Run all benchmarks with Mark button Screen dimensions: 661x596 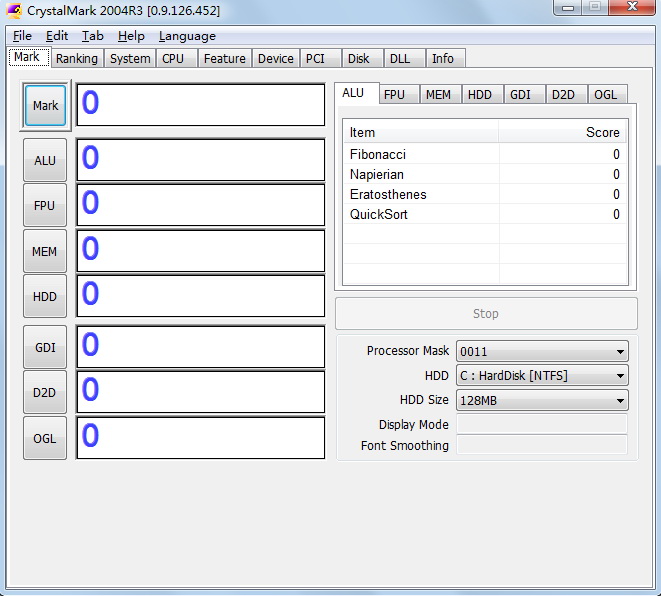pos(46,105)
